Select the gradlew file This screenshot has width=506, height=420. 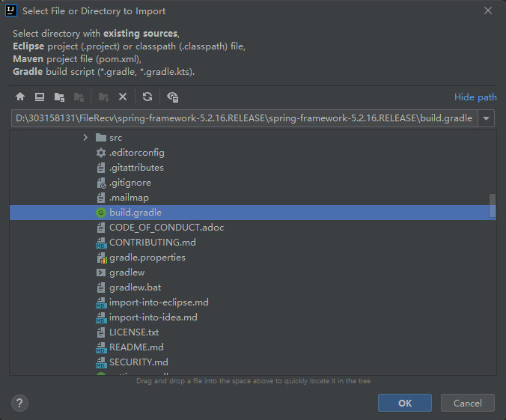[x=253, y=273]
